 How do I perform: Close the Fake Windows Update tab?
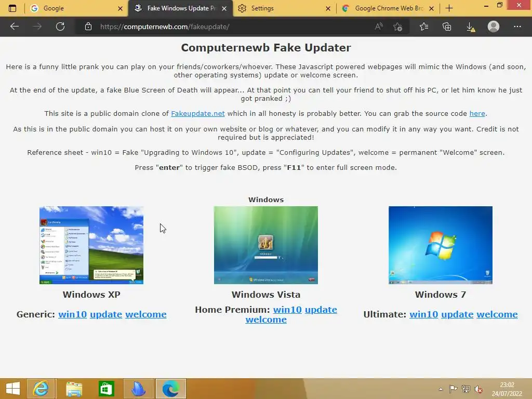(x=224, y=8)
